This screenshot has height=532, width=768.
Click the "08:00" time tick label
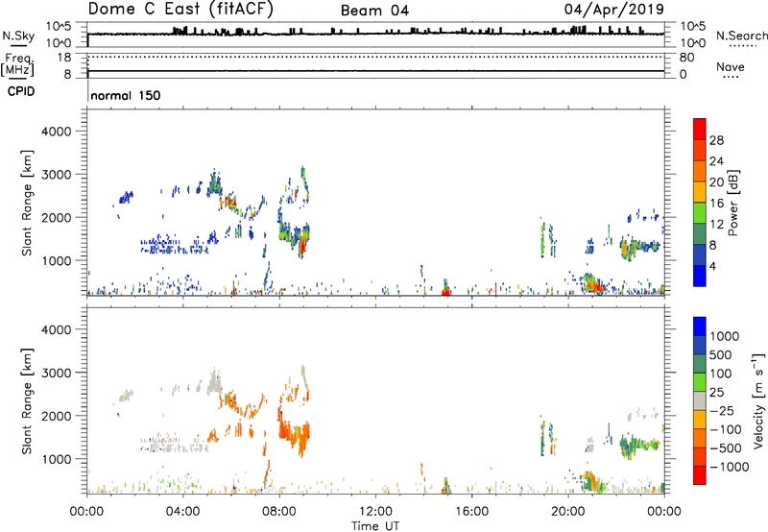click(x=279, y=512)
